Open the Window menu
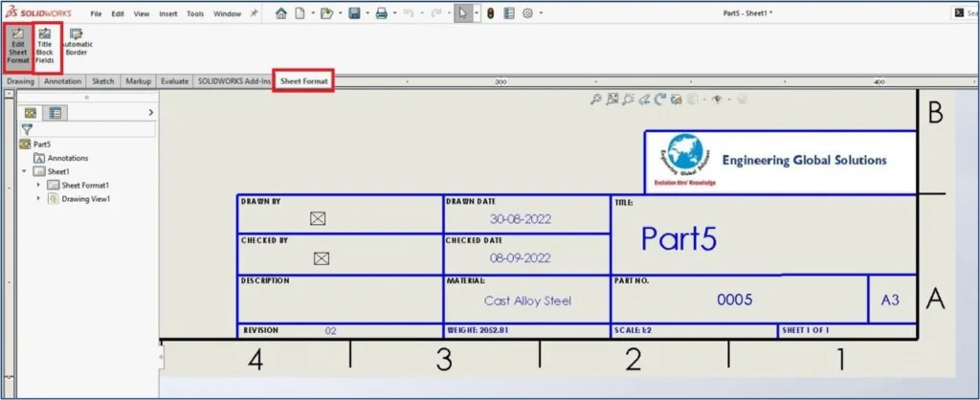 click(x=227, y=13)
